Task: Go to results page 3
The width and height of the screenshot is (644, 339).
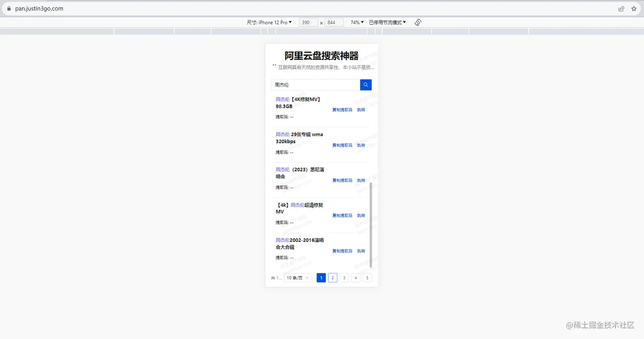Action: (344, 278)
